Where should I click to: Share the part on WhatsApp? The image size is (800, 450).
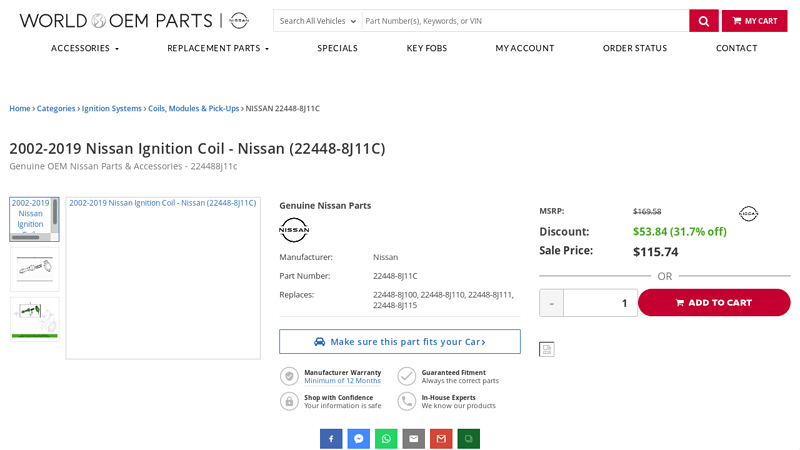point(386,439)
